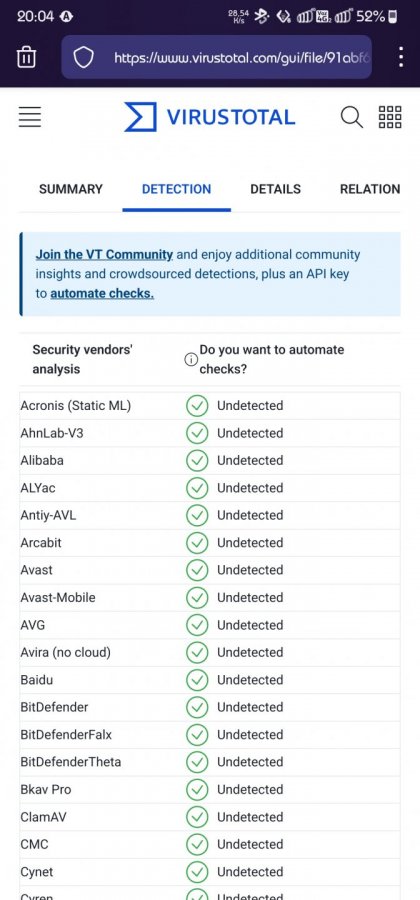Open the hamburger navigation menu

click(30, 117)
